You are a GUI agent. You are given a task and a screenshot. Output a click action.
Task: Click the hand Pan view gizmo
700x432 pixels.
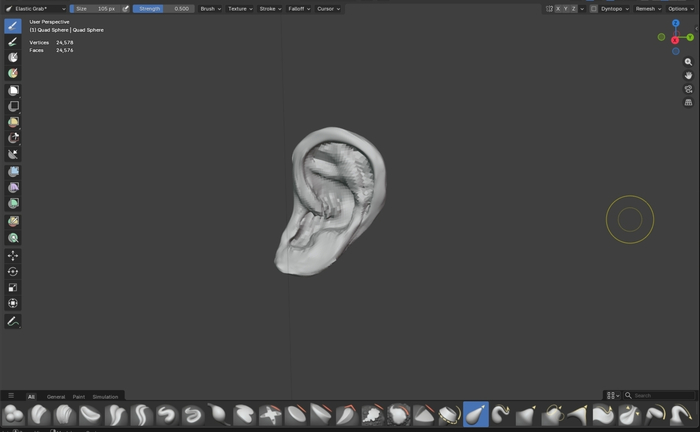[688, 75]
